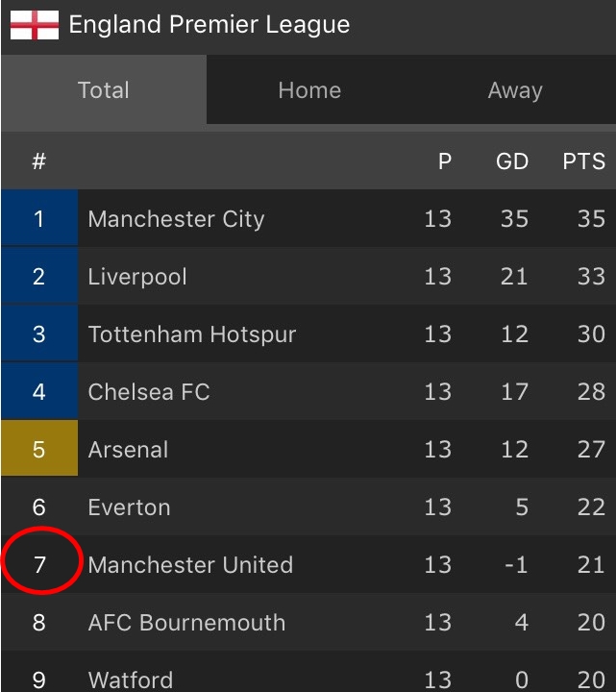Click the # rank column header
Image resolution: width=616 pixels, height=692 pixels.
coord(38,161)
